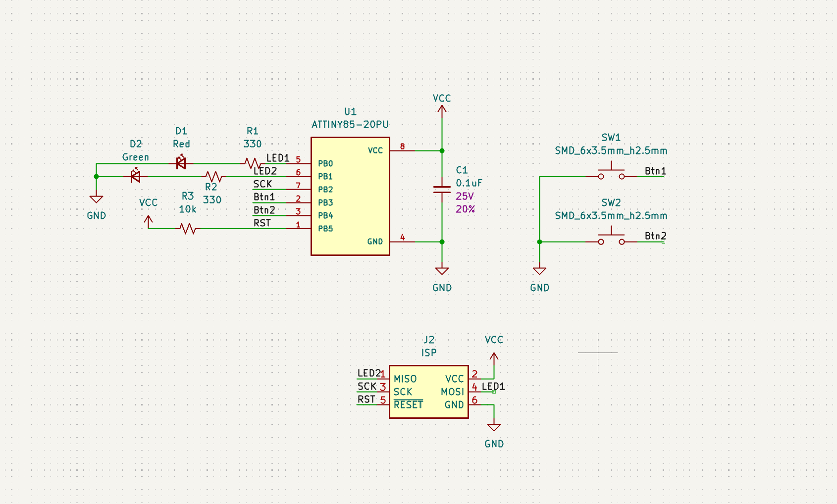This screenshot has width=837, height=504.
Task: Click the SW2 footprint text SMD_6x3.5mm_h2.5mm
Action: (x=611, y=215)
